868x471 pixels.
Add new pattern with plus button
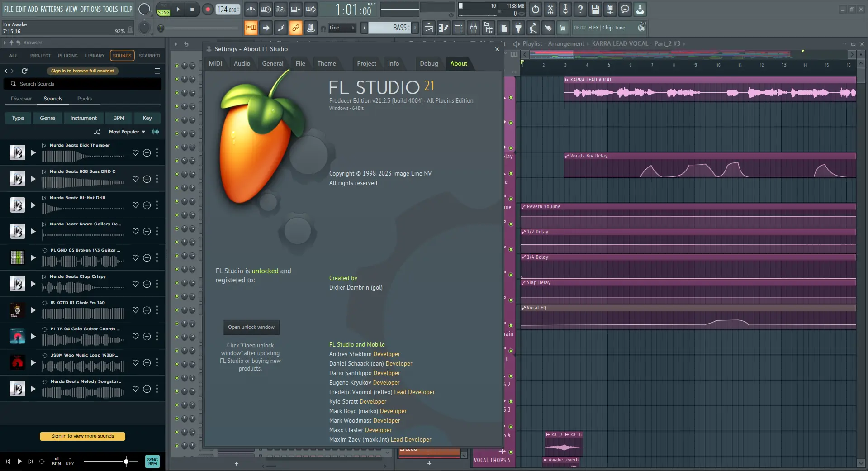pos(415,28)
